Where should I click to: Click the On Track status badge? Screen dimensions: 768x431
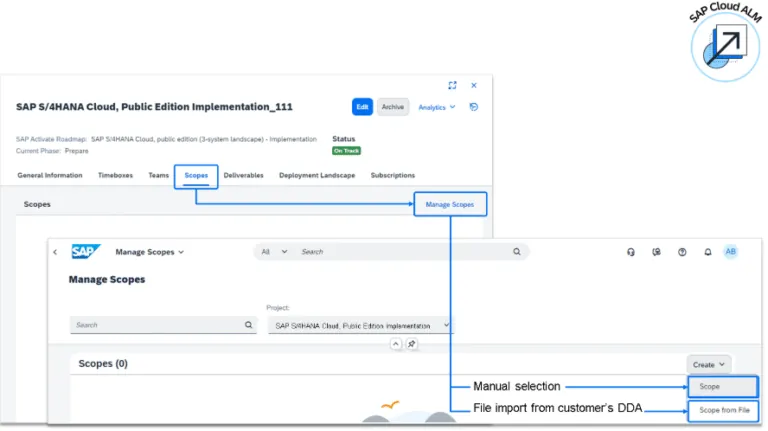coord(346,151)
